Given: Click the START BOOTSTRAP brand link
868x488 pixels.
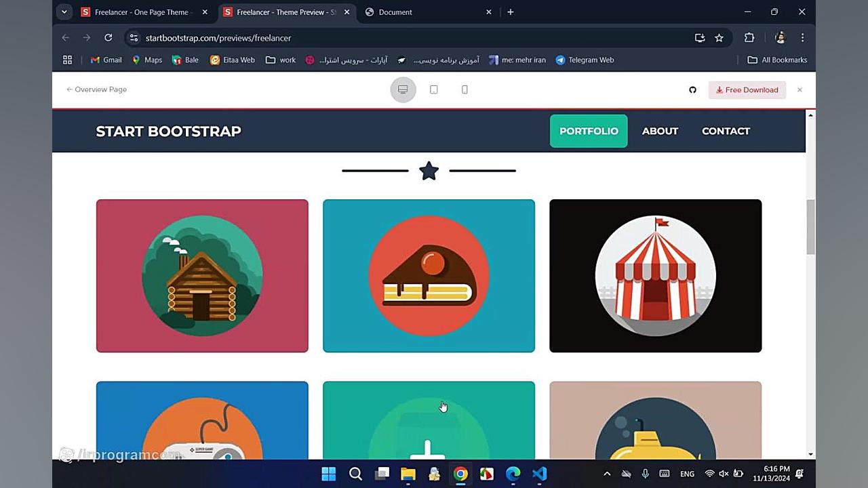Looking at the screenshot, I should pos(168,131).
